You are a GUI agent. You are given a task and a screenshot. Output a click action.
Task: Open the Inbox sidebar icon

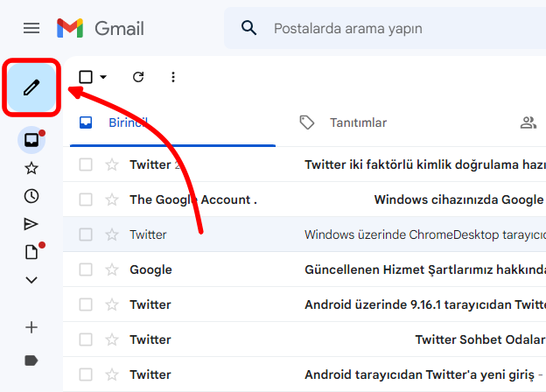click(31, 140)
